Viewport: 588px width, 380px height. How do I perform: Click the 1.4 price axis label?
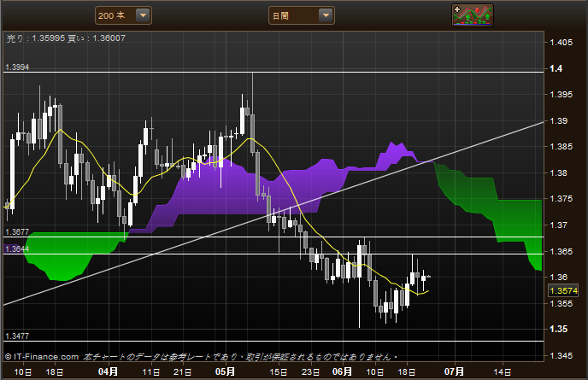pos(556,68)
